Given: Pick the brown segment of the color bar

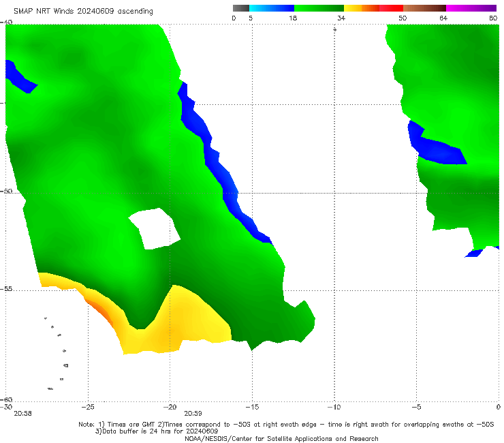Looking at the screenshot, I should [424, 8].
